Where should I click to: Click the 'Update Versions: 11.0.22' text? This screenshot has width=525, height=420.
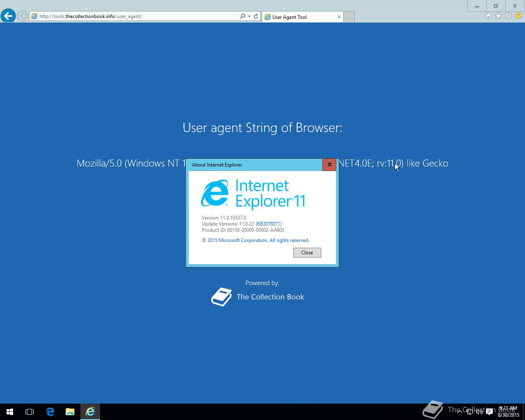[x=228, y=224]
